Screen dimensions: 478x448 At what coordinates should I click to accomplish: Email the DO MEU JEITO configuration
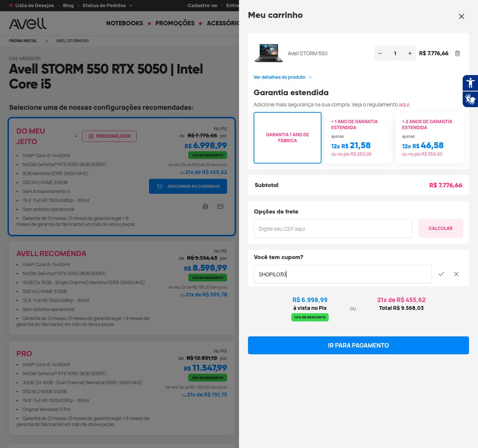(x=220, y=206)
